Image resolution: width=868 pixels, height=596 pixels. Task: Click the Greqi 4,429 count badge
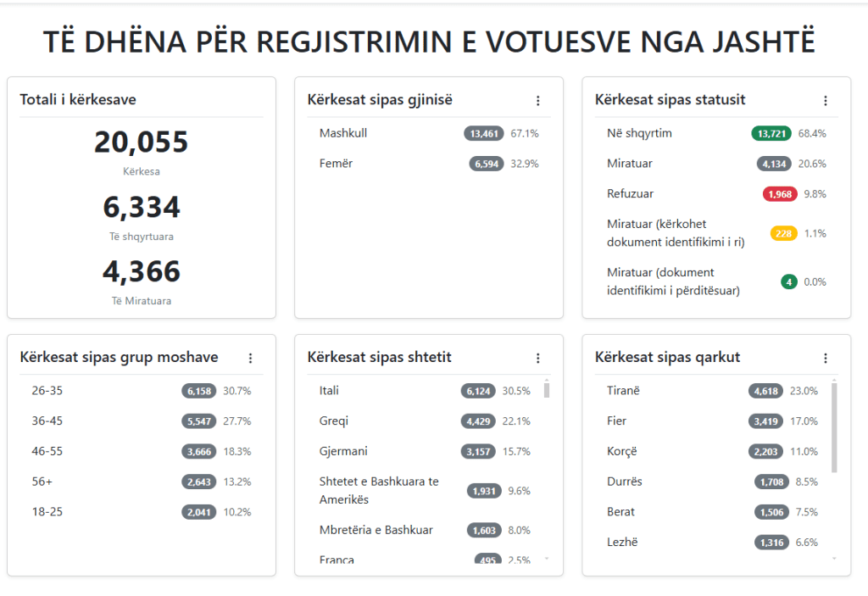pos(483,421)
